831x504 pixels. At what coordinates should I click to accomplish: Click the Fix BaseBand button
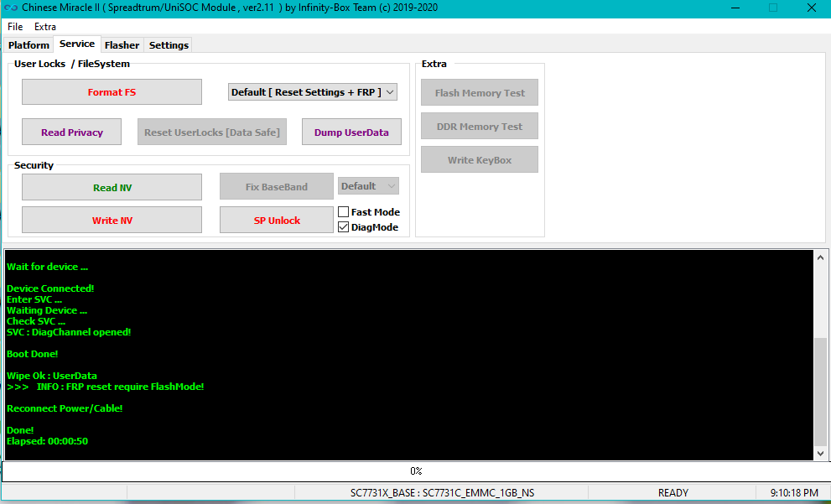277,186
